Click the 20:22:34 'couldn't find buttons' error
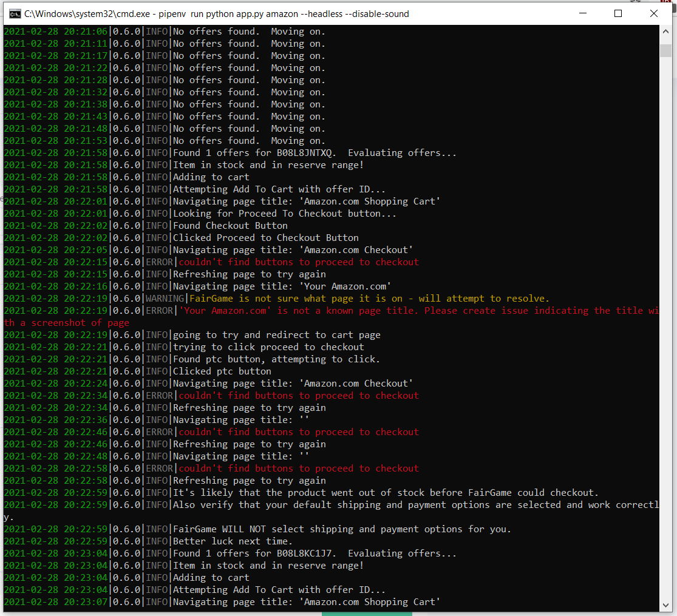677x616 pixels. coord(211,396)
